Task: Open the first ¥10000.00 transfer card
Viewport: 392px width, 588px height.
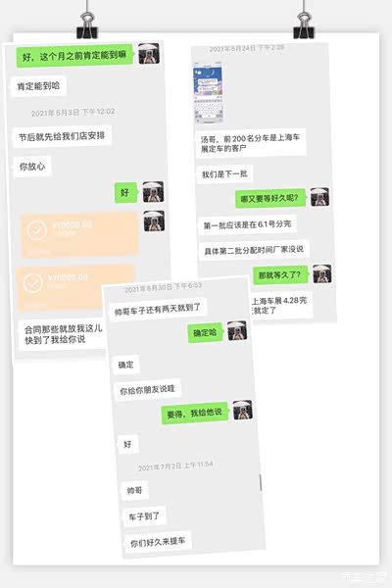Action: [x=79, y=235]
